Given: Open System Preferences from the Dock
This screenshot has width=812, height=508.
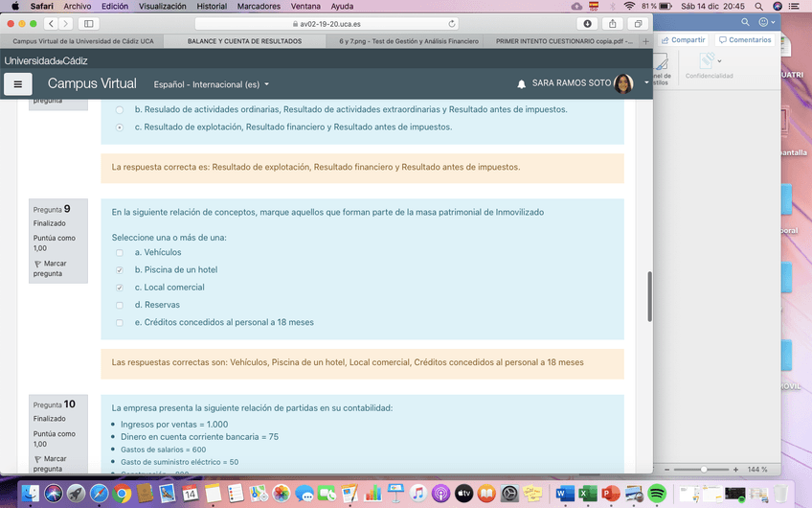Looking at the screenshot, I should [509, 493].
